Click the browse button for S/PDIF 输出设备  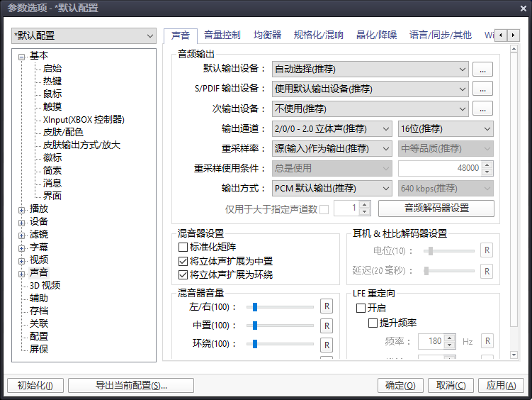pos(482,89)
